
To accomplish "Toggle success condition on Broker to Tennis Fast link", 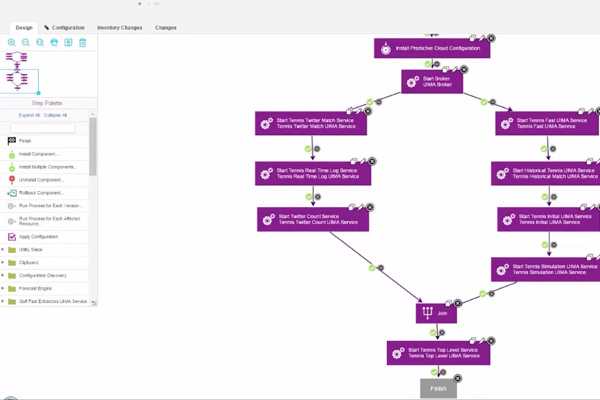I will pyautogui.click(x=484, y=102).
